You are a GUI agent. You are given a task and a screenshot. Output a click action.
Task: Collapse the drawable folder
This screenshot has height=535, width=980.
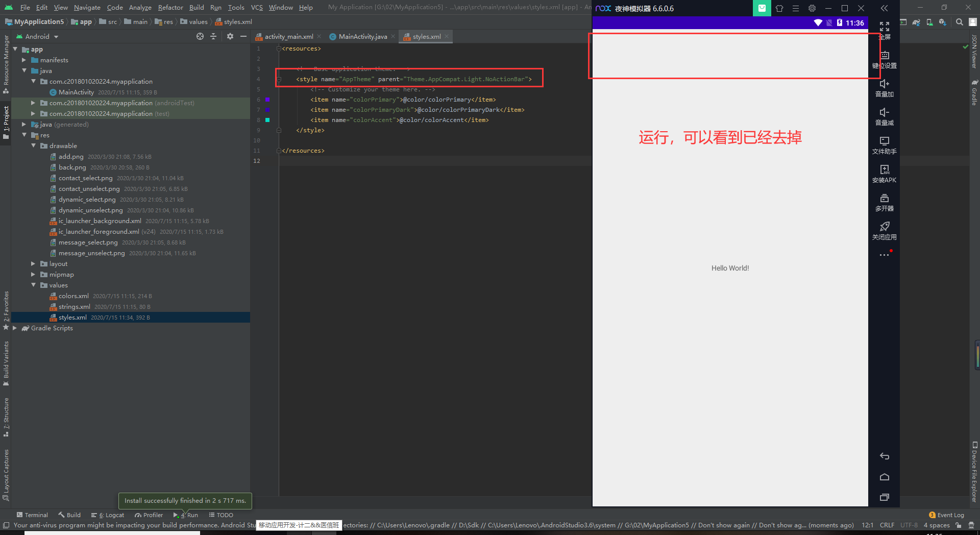coord(33,145)
